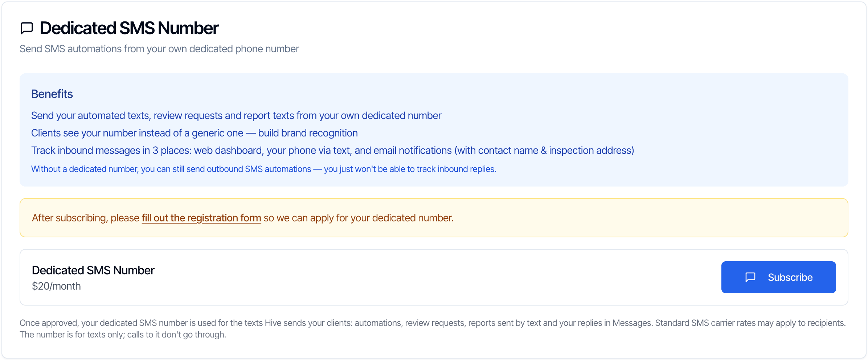Click the Subscribe button
The height and width of the screenshot is (360, 868).
tap(778, 277)
